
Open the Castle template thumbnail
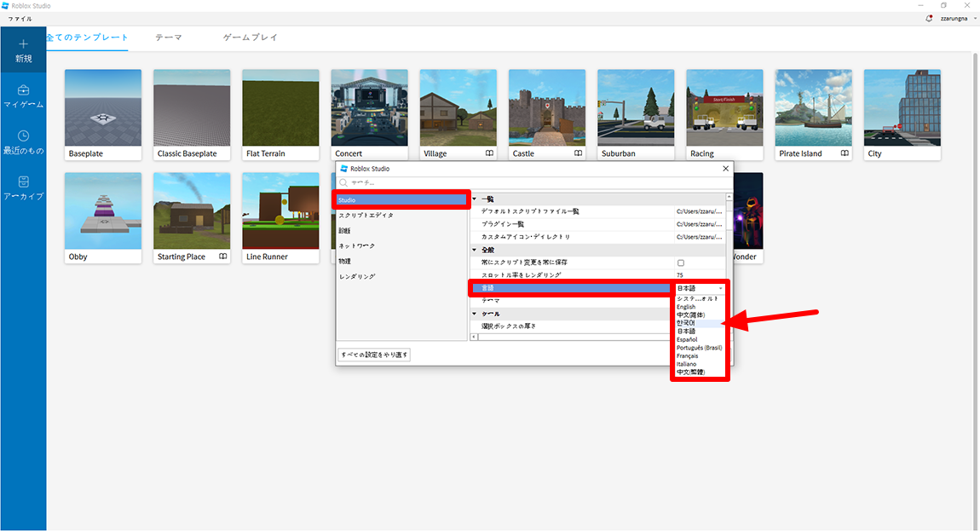[547, 107]
